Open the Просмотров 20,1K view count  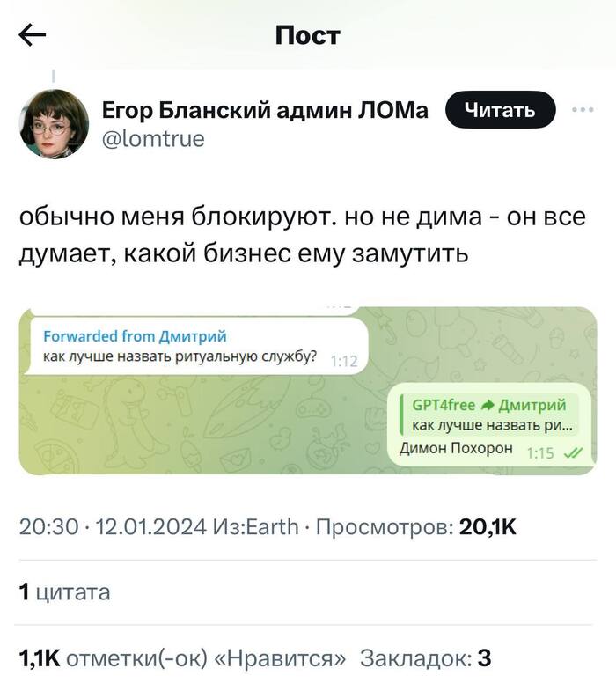[415, 526]
